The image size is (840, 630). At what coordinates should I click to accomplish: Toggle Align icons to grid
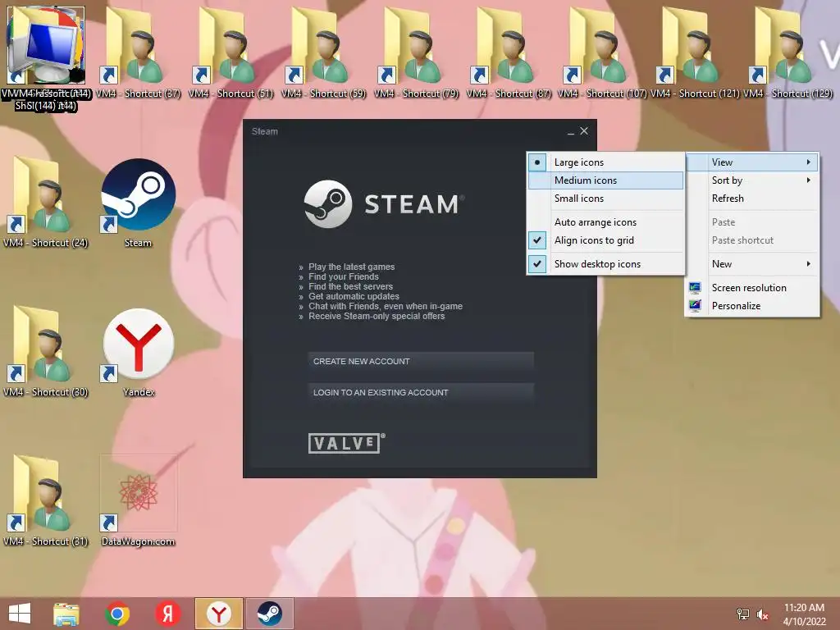click(x=606, y=240)
